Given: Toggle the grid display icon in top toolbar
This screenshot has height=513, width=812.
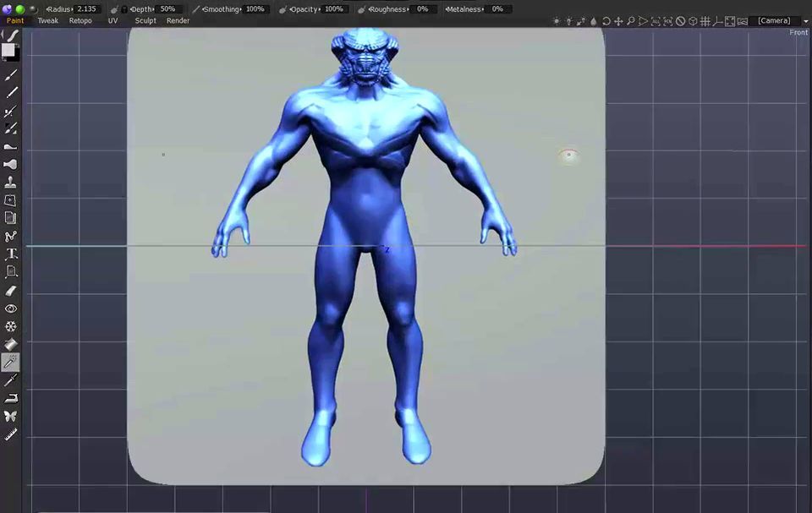Looking at the screenshot, I should (x=705, y=20).
